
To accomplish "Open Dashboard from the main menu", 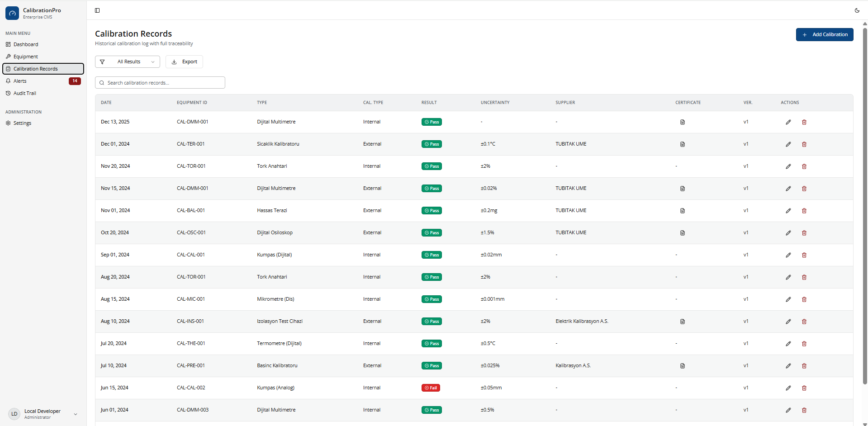I will (x=26, y=44).
